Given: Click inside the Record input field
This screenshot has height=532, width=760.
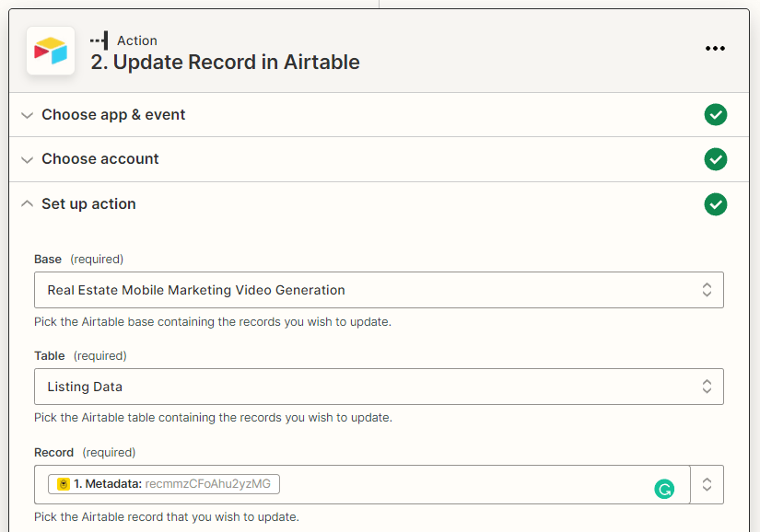Looking at the screenshot, I should 415,484.
